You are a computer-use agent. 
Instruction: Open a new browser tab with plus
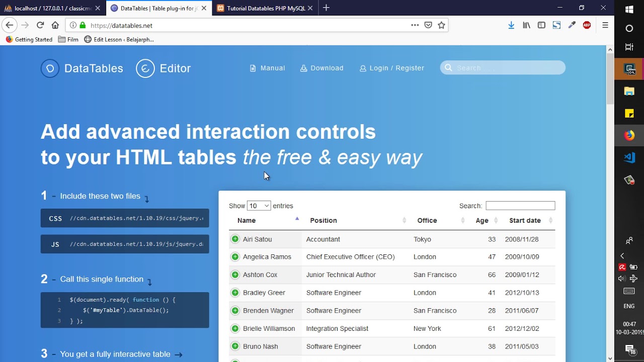coord(326,8)
